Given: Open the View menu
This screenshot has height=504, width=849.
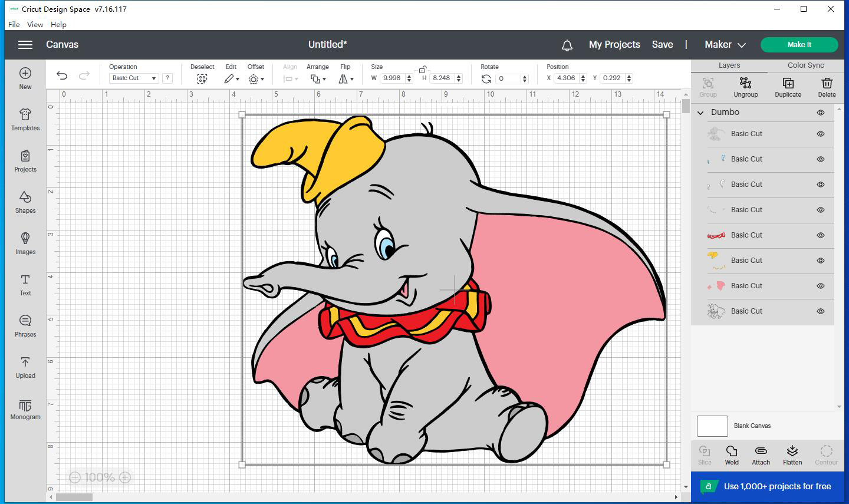Looking at the screenshot, I should 35,24.
